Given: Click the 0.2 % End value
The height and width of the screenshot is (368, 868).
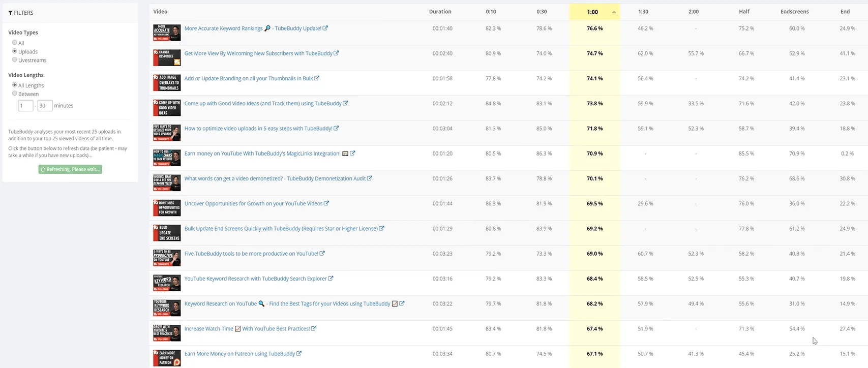Looking at the screenshot, I should [x=847, y=154].
